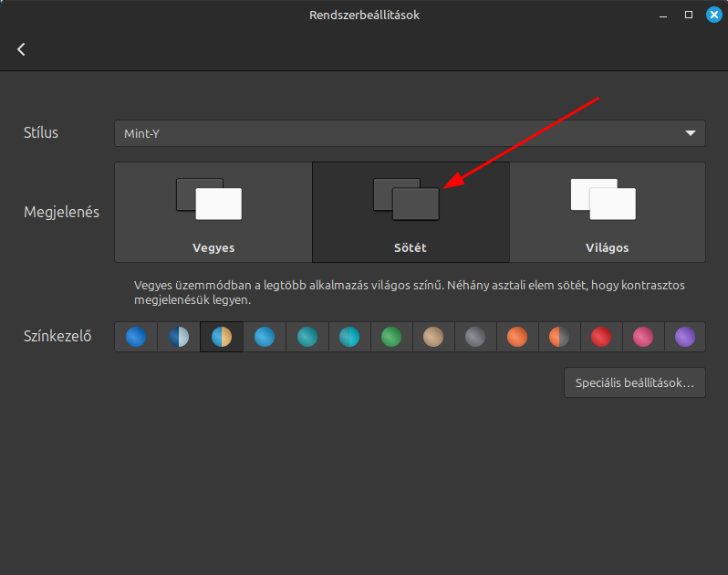
Task: Pick the orange and grey split accent color
Action: (x=559, y=337)
